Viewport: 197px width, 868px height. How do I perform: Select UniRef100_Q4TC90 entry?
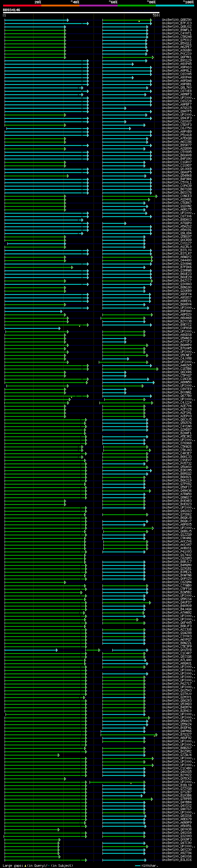click(x=177, y=843)
